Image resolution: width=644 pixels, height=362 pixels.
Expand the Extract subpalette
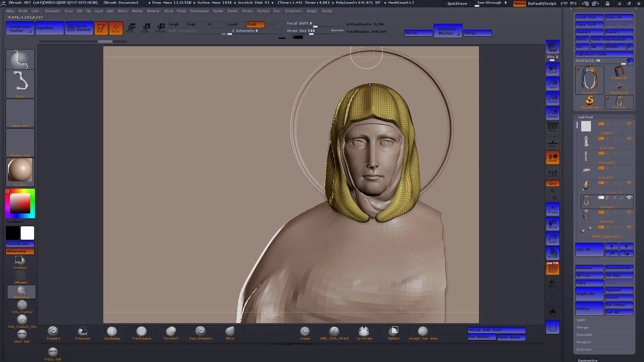(584, 349)
